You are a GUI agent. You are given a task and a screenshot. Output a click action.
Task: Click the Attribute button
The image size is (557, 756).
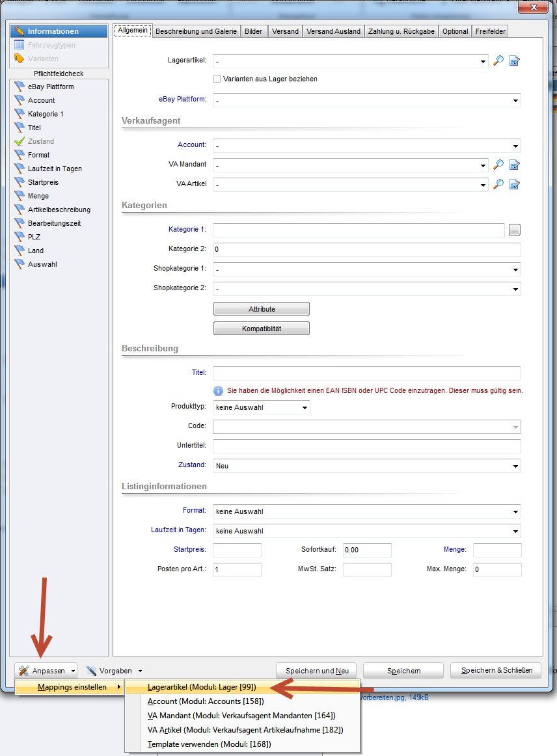pyautogui.click(x=262, y=309)
